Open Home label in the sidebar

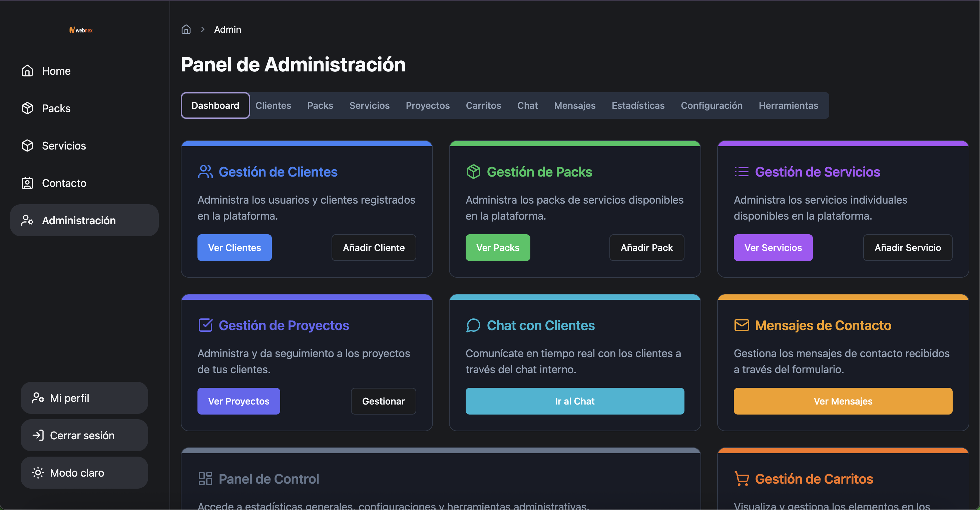click(x=56, y=71)
